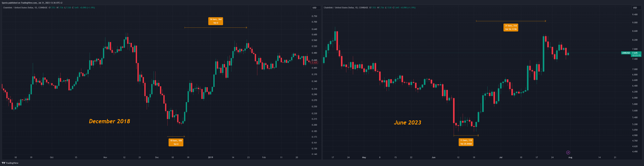Click the '2019' label on left time axis
Viewport: 644px width, 166px height.
[x=211, y=158]
